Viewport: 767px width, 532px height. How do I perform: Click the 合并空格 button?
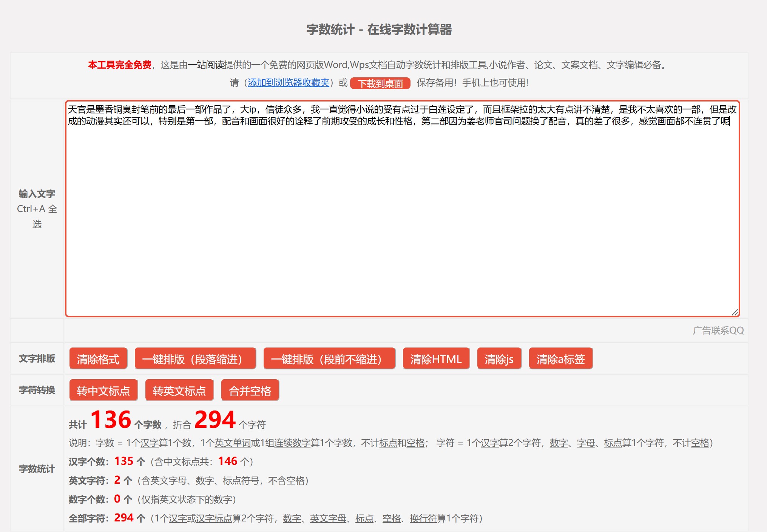click(250, 391)
